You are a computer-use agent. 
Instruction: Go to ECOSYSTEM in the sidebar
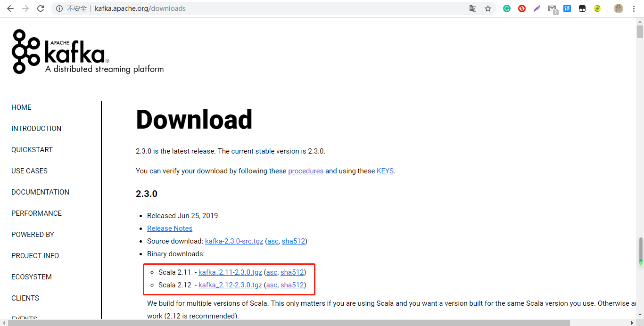coord(32,277)
